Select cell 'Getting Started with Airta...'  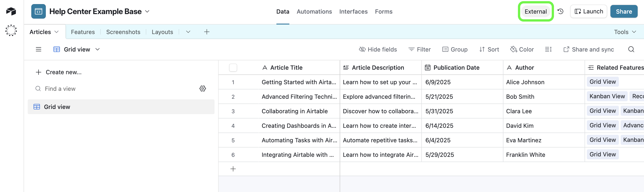click(299, 82)
